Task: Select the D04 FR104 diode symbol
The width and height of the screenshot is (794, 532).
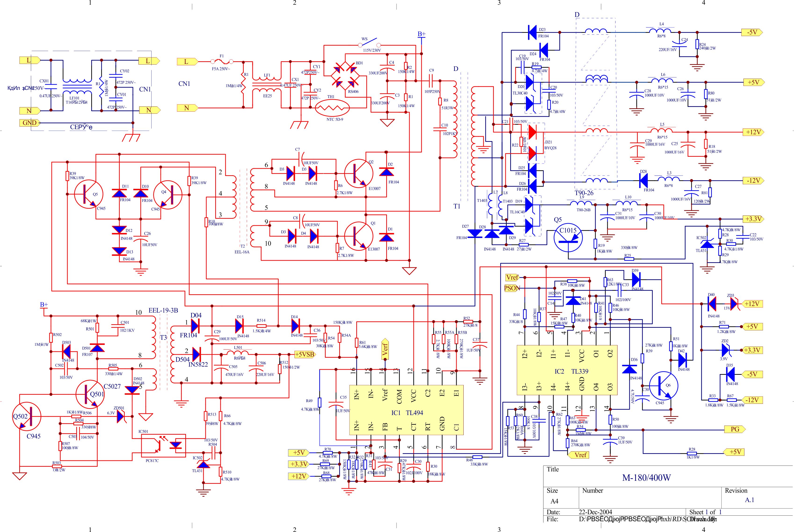Action: click(x=195, y=326)
